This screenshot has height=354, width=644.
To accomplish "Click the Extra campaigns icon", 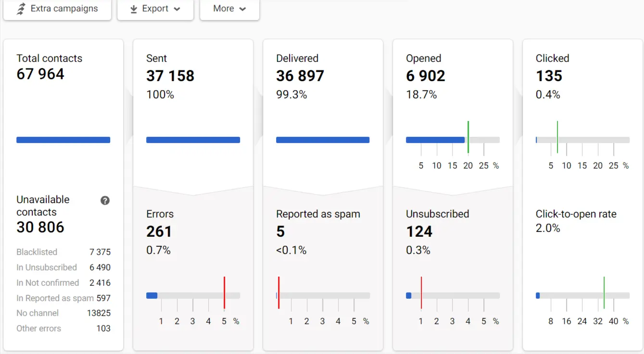I will coord(21,9).
